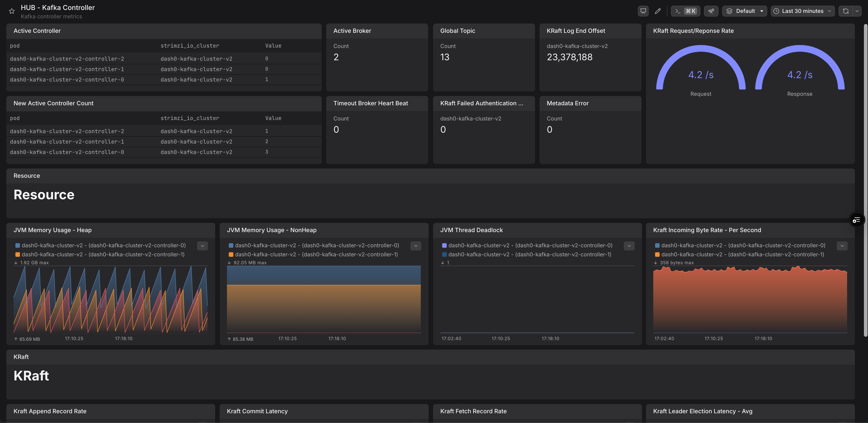868x423 pixels.
Task: Refresh the dashboard with the reload icon
Action: (x=845, y=11)
